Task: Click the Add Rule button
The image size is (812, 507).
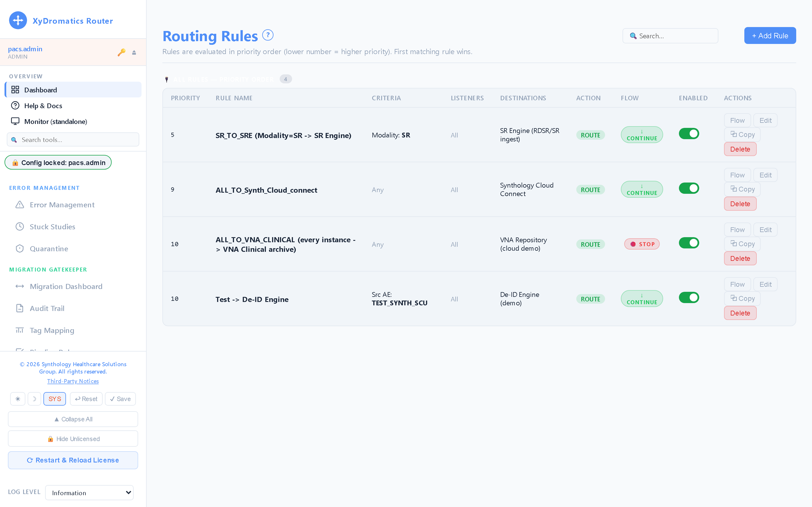Action: pyautogui.click(x=770, y=35)
